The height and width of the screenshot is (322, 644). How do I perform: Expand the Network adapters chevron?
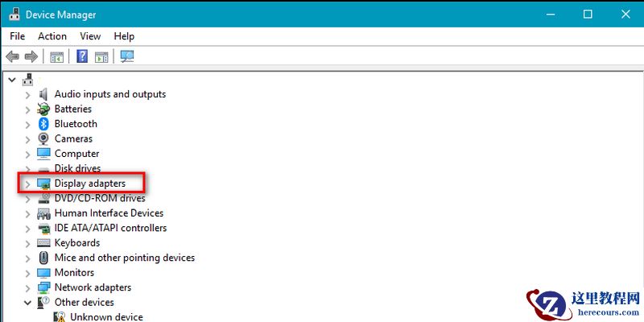pyautogui.click(x=27, y=288)
